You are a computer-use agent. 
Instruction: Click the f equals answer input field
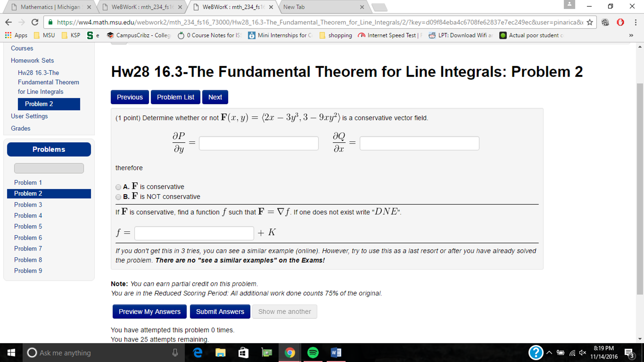click(195, 232)
